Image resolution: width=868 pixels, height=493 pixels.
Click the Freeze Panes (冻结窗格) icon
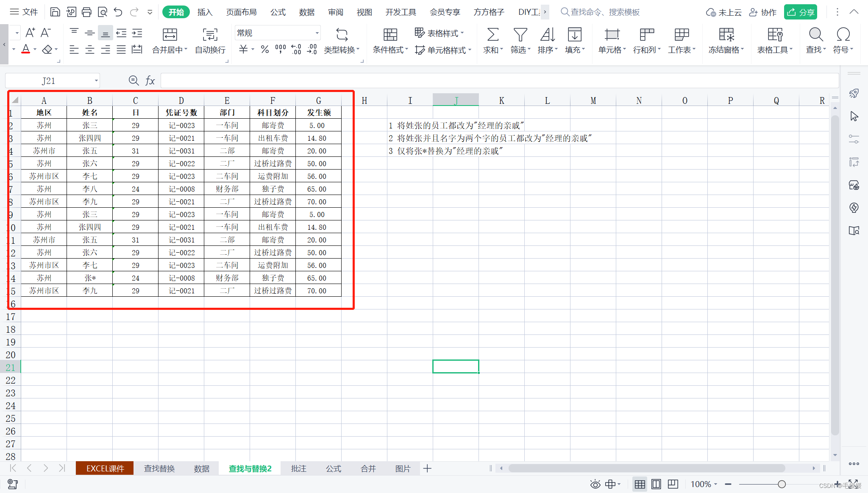click(726, 35)
